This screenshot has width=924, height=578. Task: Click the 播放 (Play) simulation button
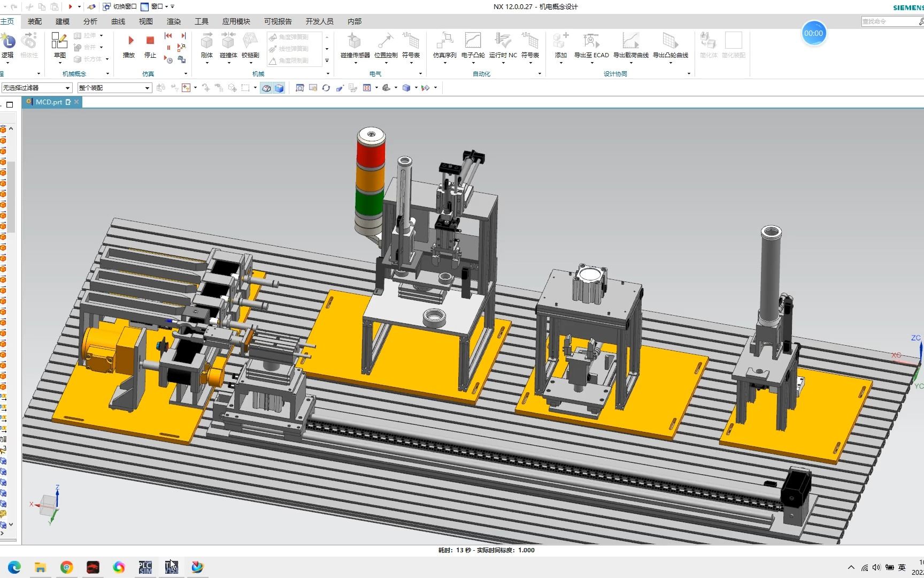tap(129, 45)
